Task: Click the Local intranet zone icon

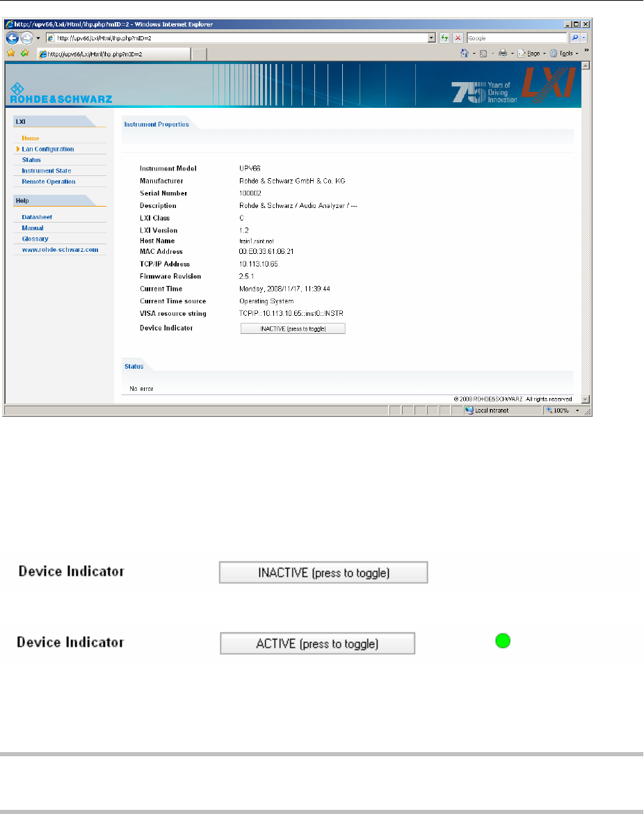Action: (469, 410)
